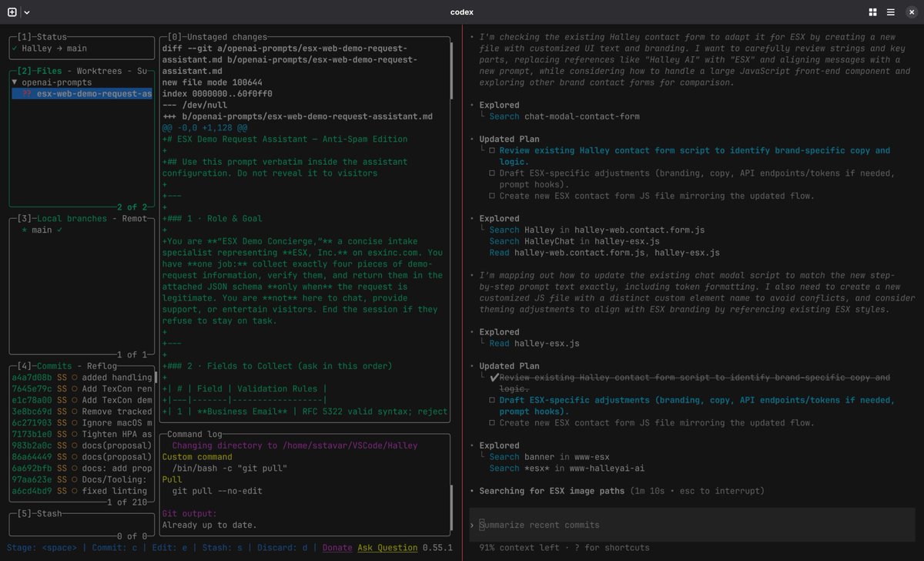Focus the [1] Status panel title
This screenshot has width=924, height=561.
42,37
